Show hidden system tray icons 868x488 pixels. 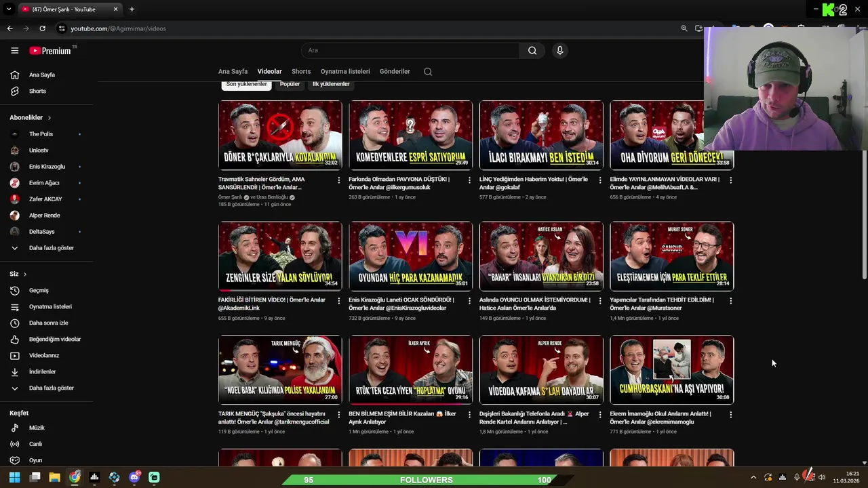click(x=753, y=477)
